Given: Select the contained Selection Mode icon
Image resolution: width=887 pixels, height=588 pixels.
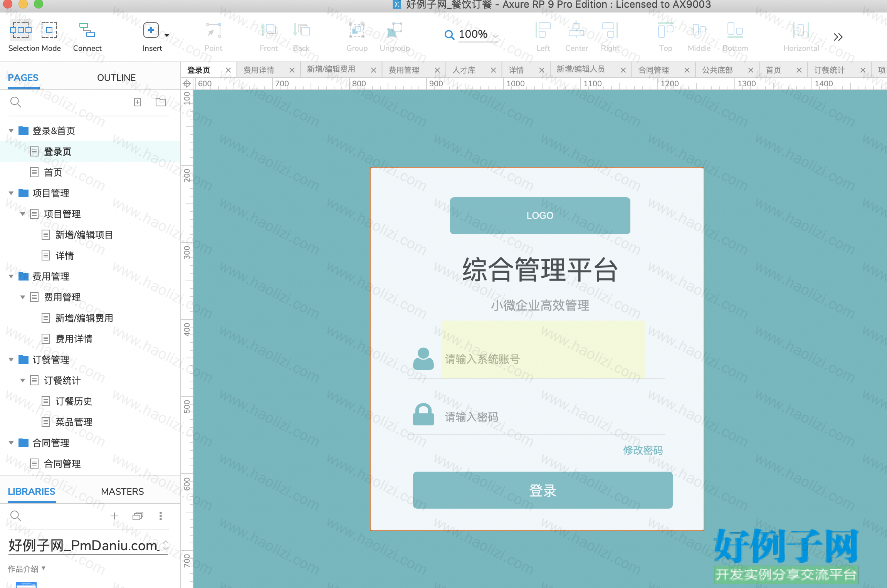Looking at the screenshot, I should (49, 30).
